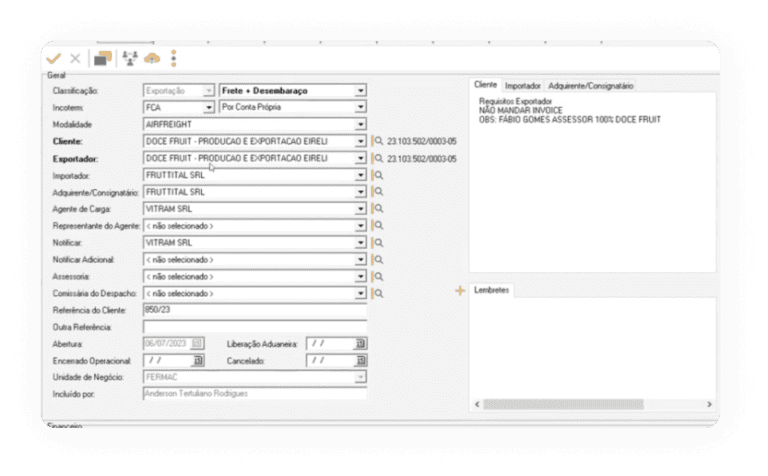This screenshot has width=768, height=476.
Task: Click right arrow of Lembretes scrollbar
Action: (709, 405)
